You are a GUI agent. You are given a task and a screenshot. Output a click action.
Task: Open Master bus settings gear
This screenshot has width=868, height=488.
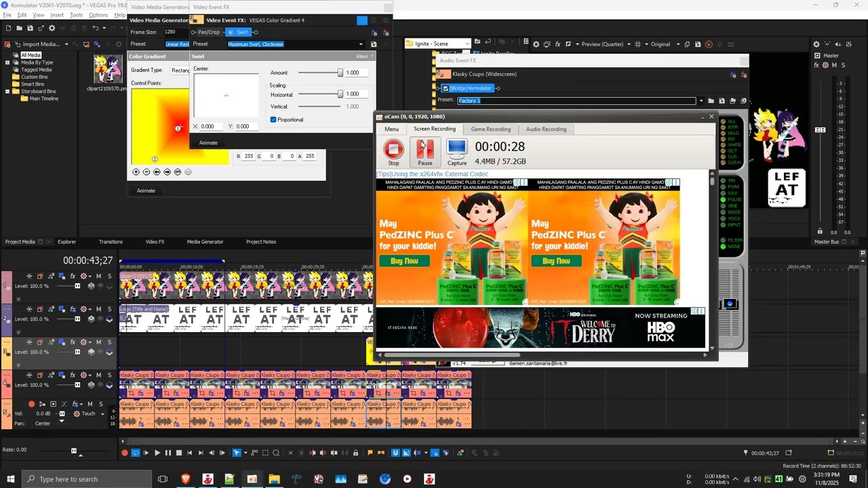[x=816, y=44]
